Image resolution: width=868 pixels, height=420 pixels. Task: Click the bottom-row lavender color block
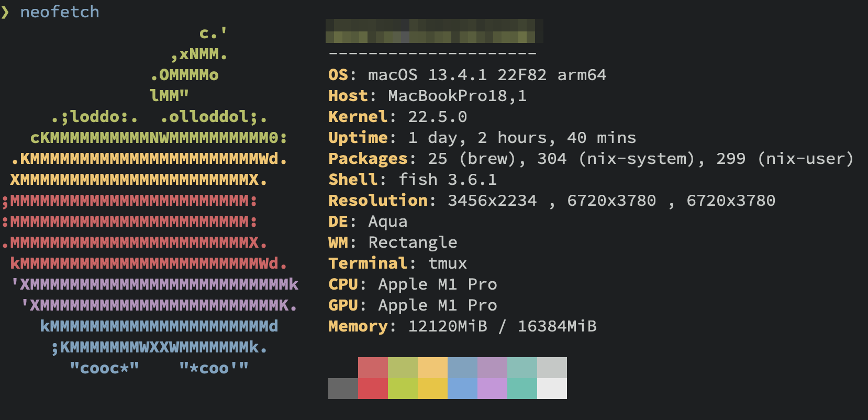pos(492,389)
